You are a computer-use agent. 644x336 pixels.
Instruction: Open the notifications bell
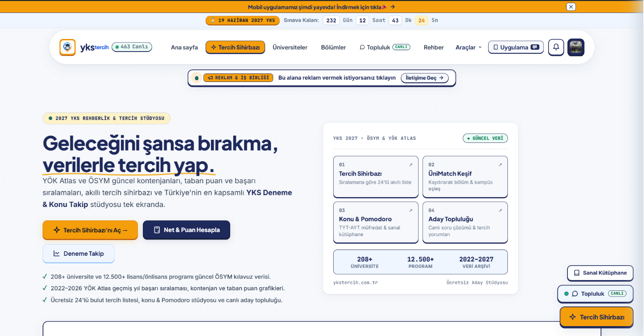[x=556, y=47]
